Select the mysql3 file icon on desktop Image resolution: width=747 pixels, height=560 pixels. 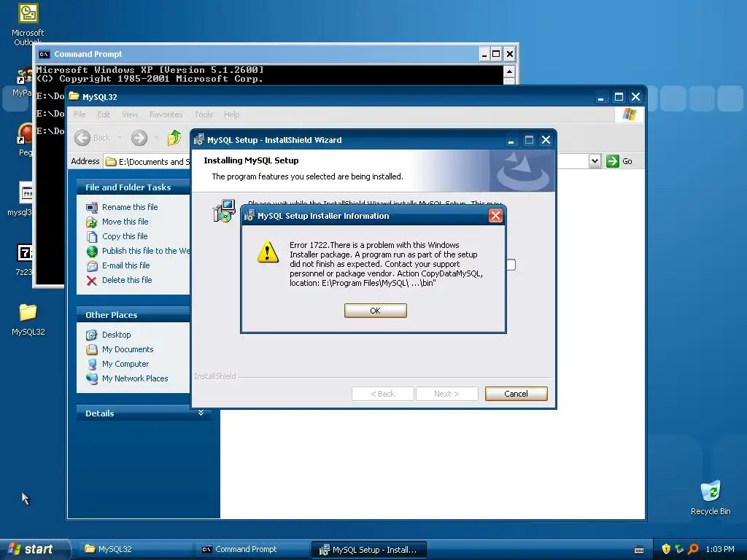(21, 199)
